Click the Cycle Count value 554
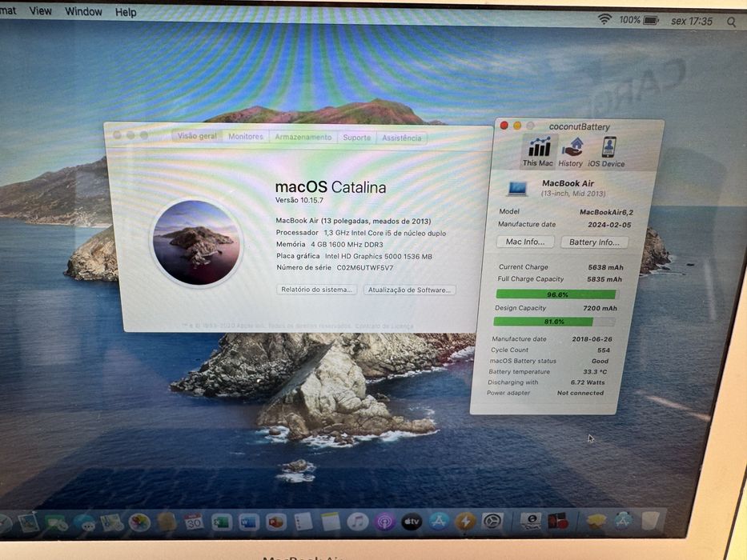 (x=604, y=350)
